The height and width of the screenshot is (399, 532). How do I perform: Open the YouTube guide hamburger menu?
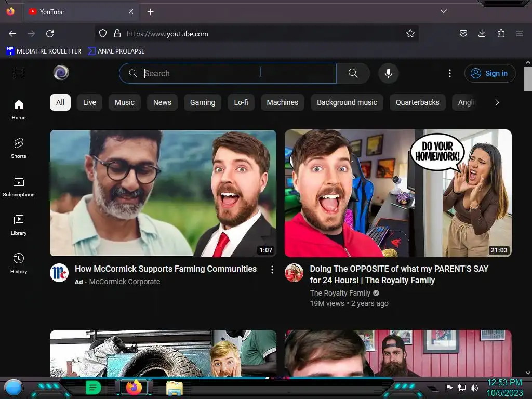[x=19, y=73]
